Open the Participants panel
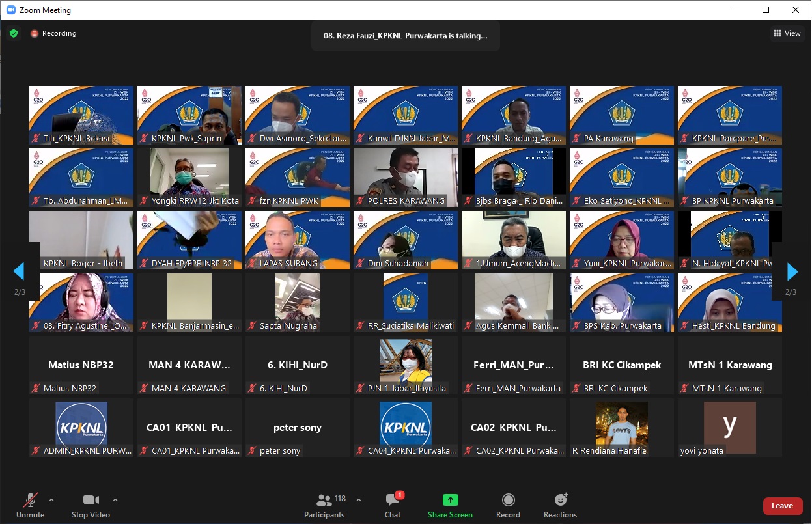 pos(324,505)
